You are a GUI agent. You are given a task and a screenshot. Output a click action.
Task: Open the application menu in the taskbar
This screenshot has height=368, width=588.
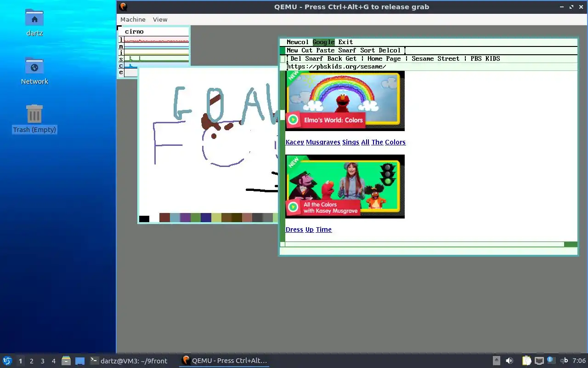pos(7,361)
